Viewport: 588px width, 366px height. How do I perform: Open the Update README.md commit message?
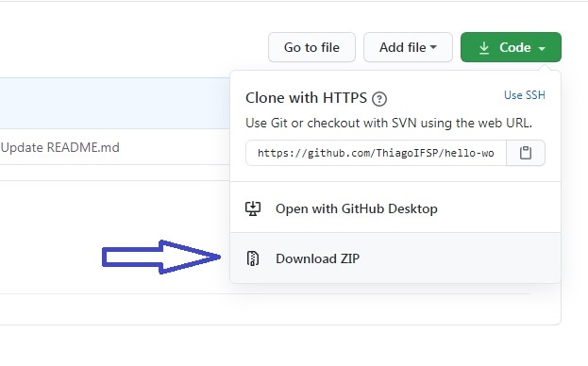(60, 147)
